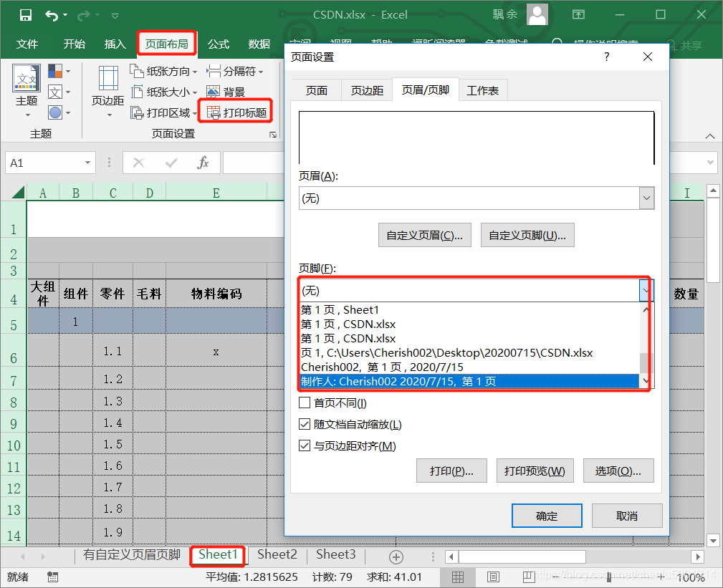This screenshot has width=723, height=588.
Task: Toggle the 与页边距对齐 checkbox
Action: pyautogui.click(x=305, y=445)
